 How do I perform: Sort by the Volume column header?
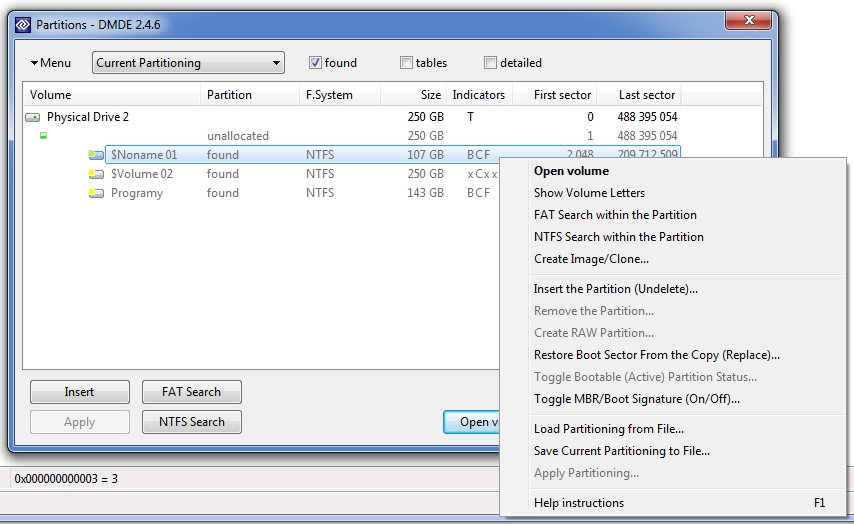(x=112, y=95)
